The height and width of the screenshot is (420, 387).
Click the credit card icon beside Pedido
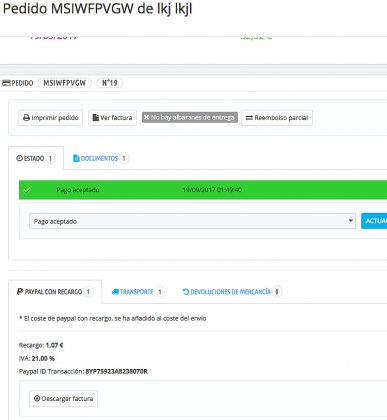click(x=6, y=83)
